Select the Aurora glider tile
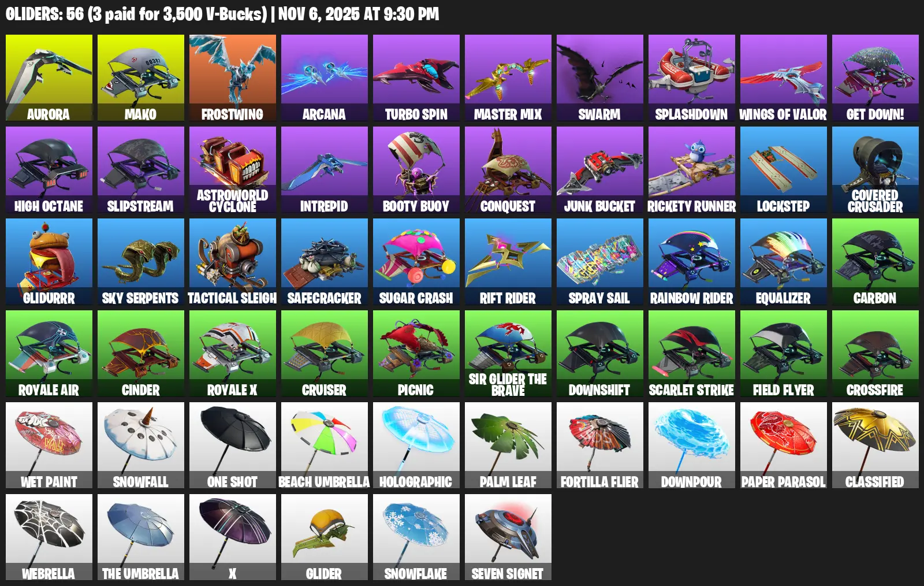The height and width of the screenshot is (586, 924). point(49,78)
